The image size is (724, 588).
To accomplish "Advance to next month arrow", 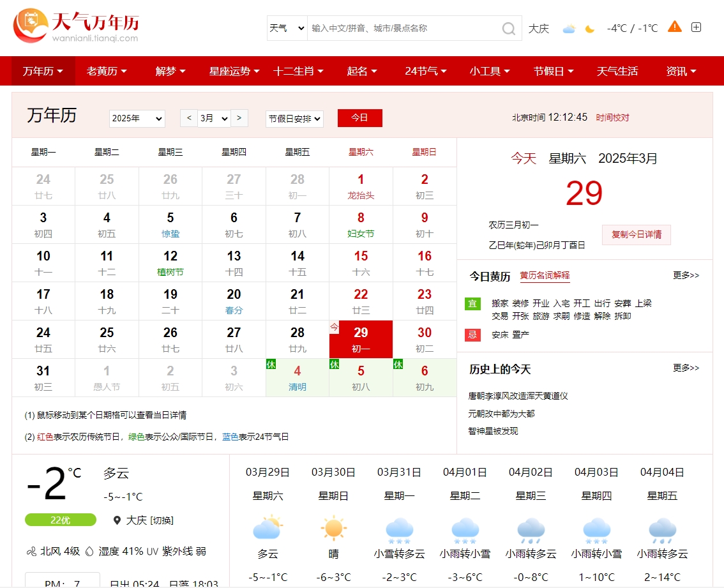I will pos(239,117).
